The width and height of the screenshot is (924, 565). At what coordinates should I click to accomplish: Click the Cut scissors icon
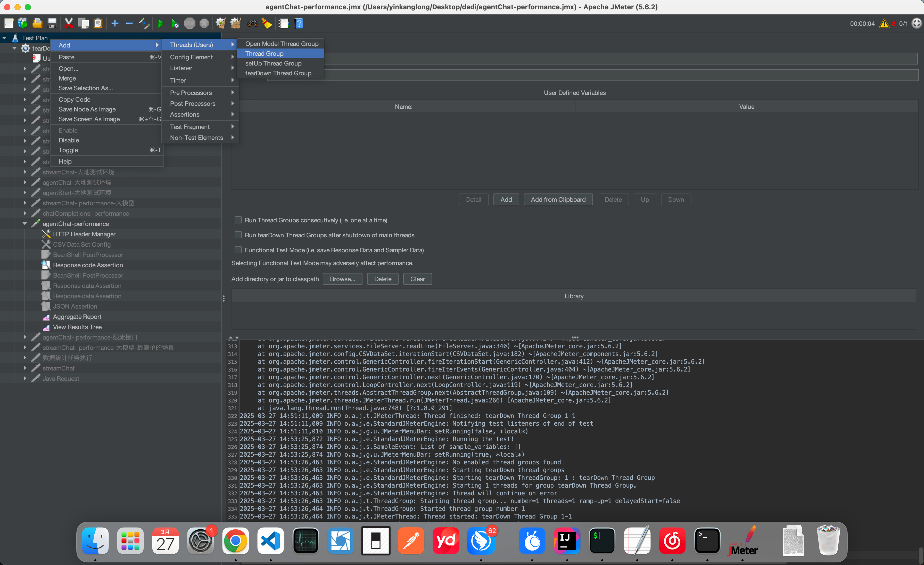coord(69,24)
